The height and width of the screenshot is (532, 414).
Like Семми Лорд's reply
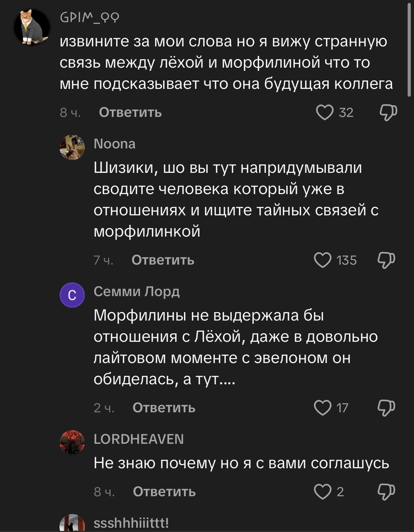[323, 408]
